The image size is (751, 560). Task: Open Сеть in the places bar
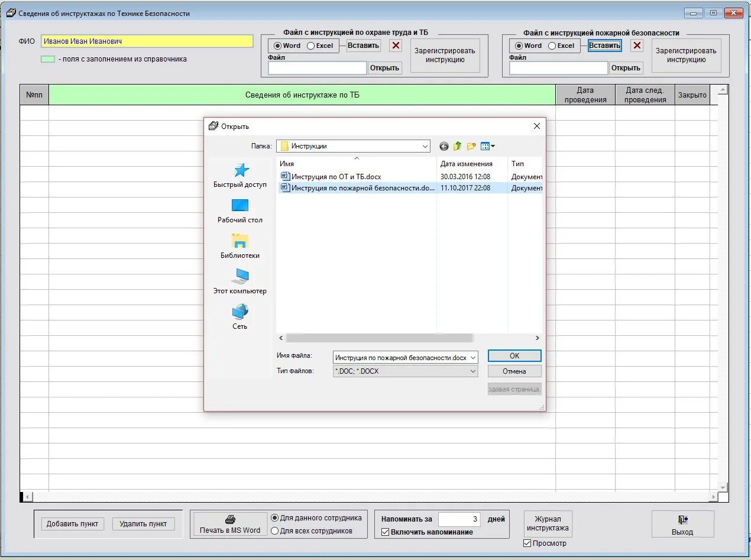pyautogui.click(x=240, y=318)
